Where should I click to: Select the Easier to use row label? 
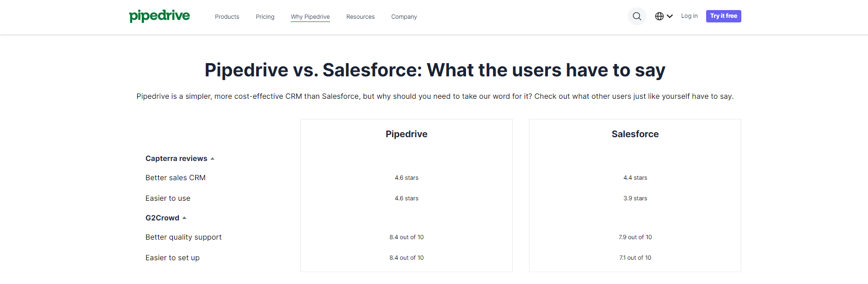(x=168, y=198)
